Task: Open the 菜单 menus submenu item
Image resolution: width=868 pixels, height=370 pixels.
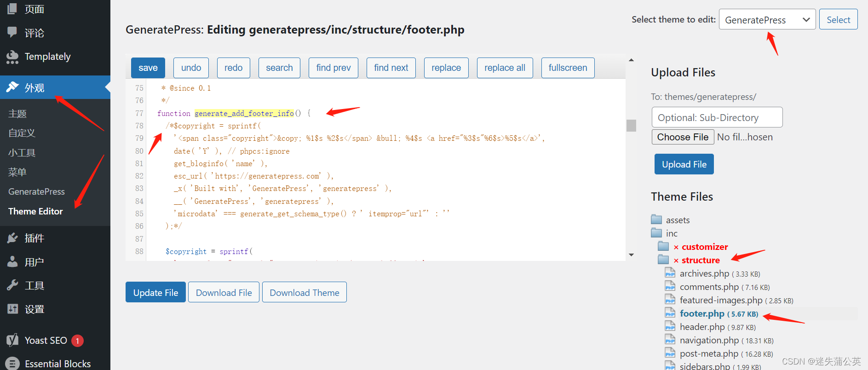Action: [17, 172]
